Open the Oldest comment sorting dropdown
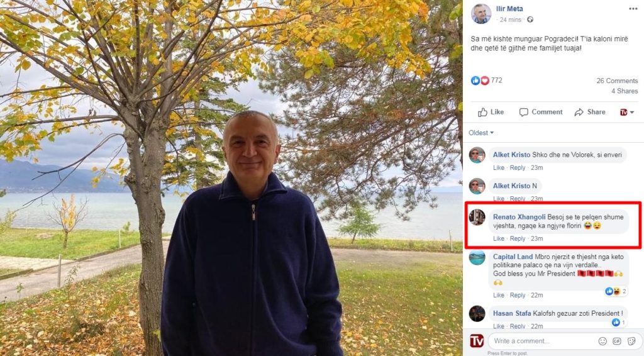 click(481, 133)
